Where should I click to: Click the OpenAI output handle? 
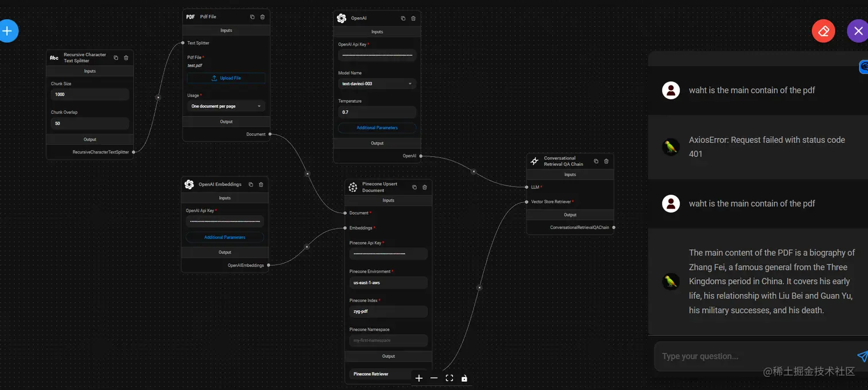tap(421, 156)
